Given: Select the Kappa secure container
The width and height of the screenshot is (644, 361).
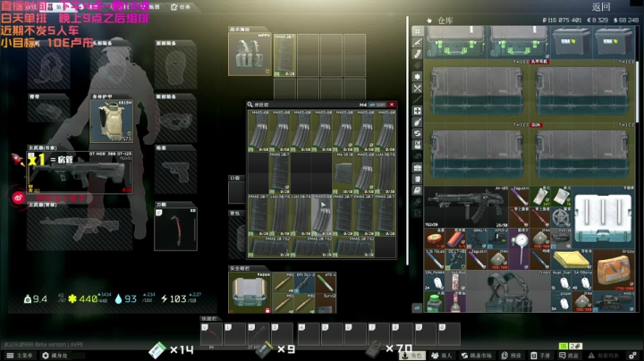Looking at the screenshot, I should point(250,292).
